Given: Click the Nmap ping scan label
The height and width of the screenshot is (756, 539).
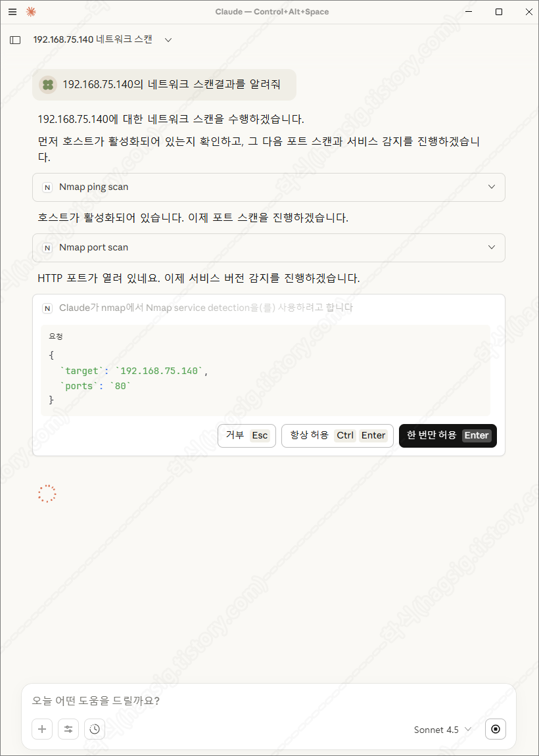Looking at the screenshot, I should (x=93, y=187).
